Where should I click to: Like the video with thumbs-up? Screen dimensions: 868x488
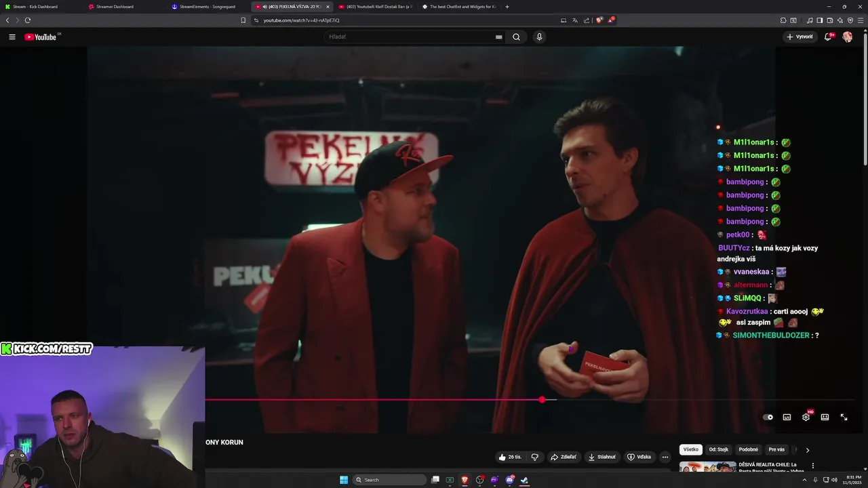(510, 457)
